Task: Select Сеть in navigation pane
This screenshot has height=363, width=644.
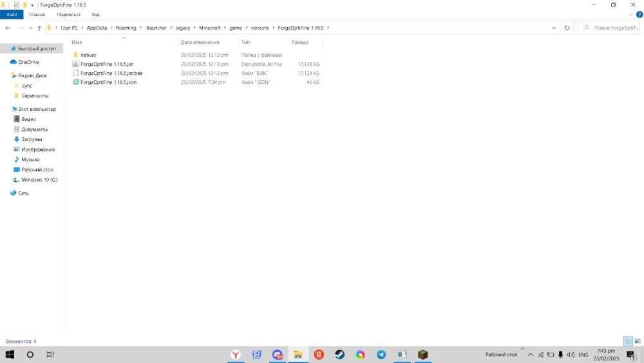Action: [x=23, y=193]
